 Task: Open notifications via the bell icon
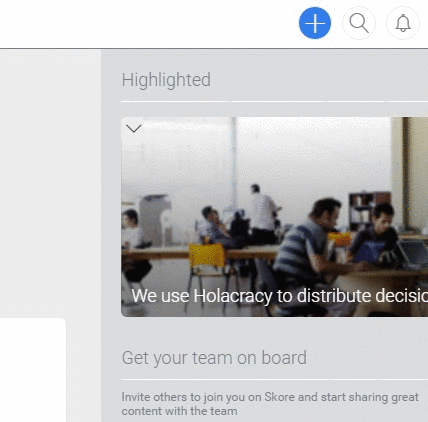pos(403,23)
